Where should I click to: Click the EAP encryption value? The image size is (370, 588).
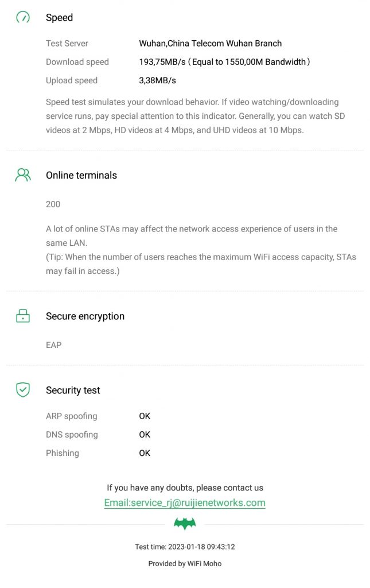(x=53, y=345)
